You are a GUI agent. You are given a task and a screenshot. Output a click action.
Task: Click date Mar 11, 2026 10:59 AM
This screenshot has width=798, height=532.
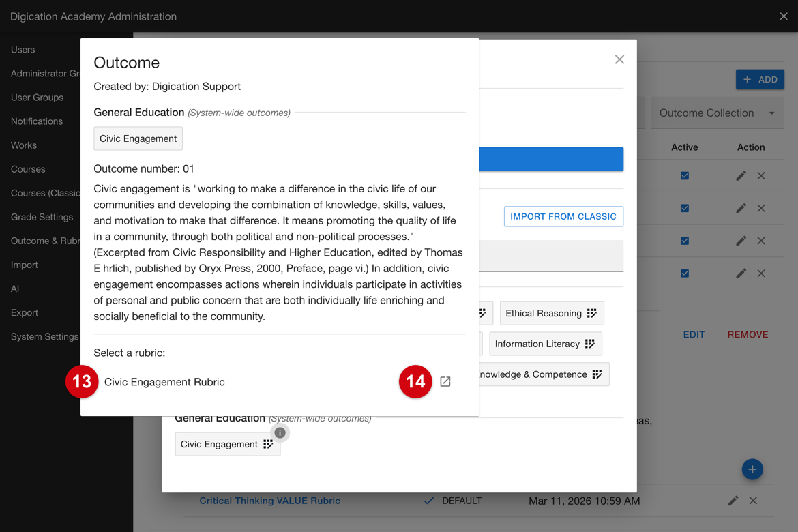pyautogui.click(x=585, y=501)
